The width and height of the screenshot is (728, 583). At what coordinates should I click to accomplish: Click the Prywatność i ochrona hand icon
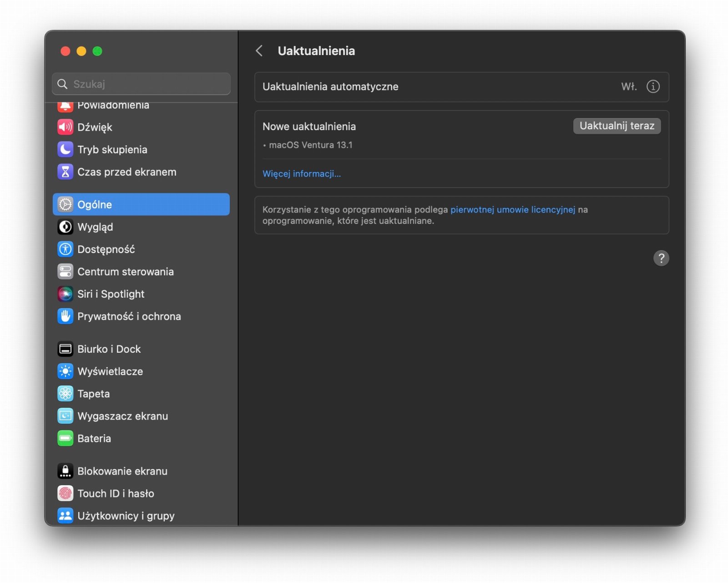click(65, 316)
